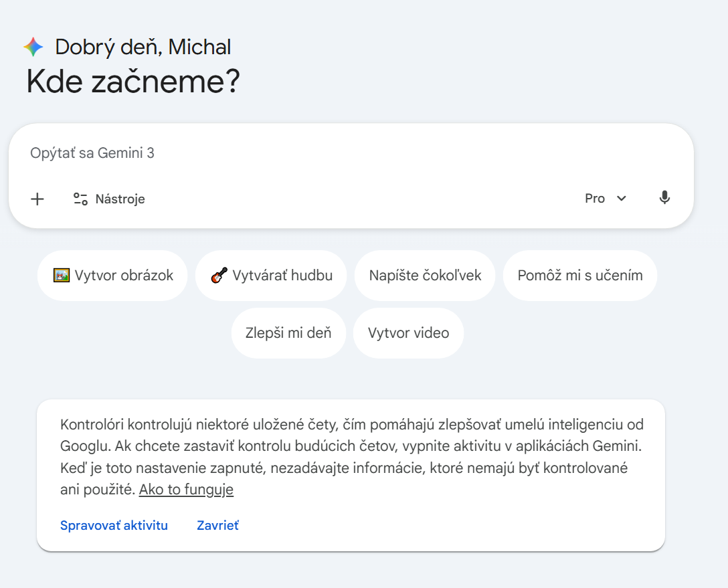The width and height of the screenshot is (728, 588).
Task: Pick the "Pomôž mi s učením" chip
Action: [579, 276]
